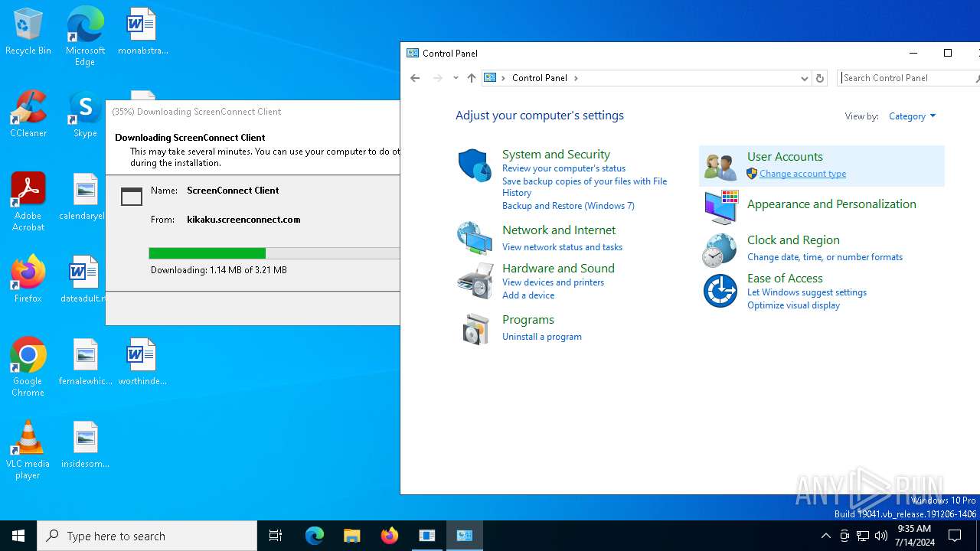980x551 pixels.
Task: Expand the address bar history dropdown
Action: pos(804,78)
